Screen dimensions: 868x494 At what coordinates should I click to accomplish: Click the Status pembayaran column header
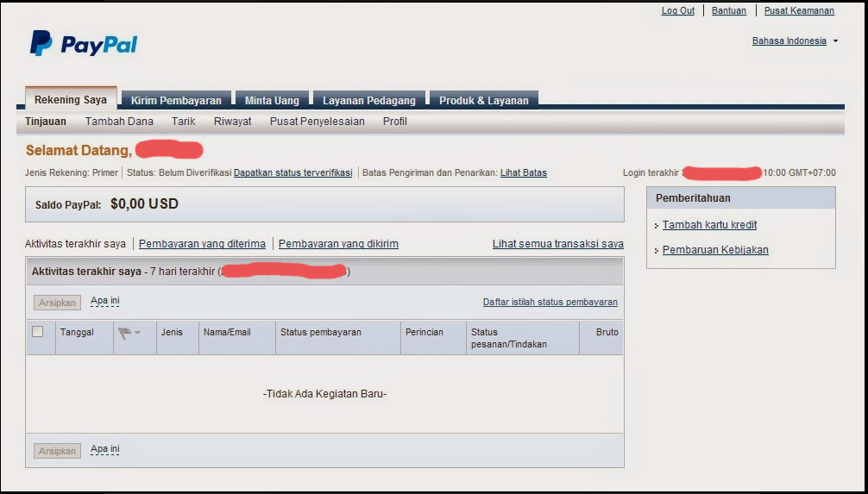[320, 333]
